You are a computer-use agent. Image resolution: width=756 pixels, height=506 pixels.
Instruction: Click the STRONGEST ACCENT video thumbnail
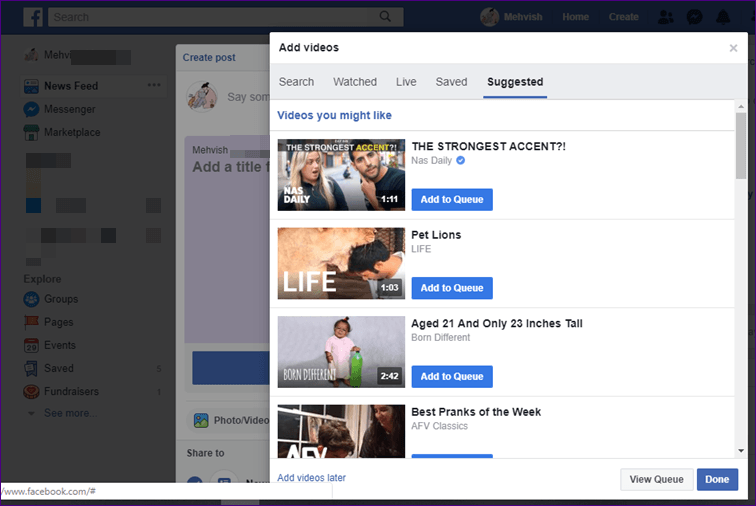(x=341, y=175)
